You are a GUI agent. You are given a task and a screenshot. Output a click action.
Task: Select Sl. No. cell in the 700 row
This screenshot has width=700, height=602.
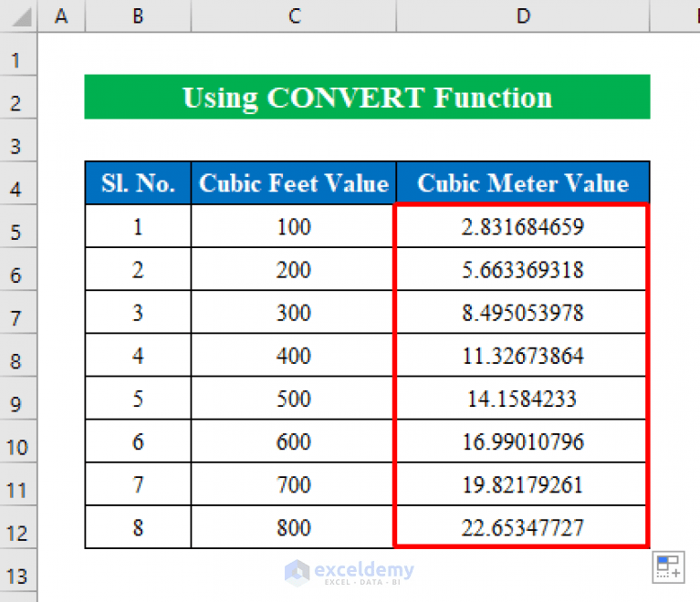[138, 483]
